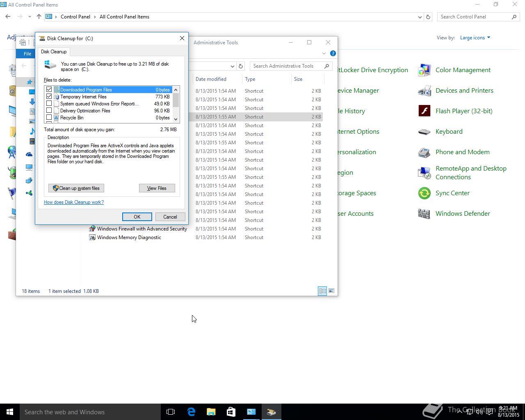Go up one level in Control Panel
Viewport: 525px width, 420px height.
click(39, 17)
